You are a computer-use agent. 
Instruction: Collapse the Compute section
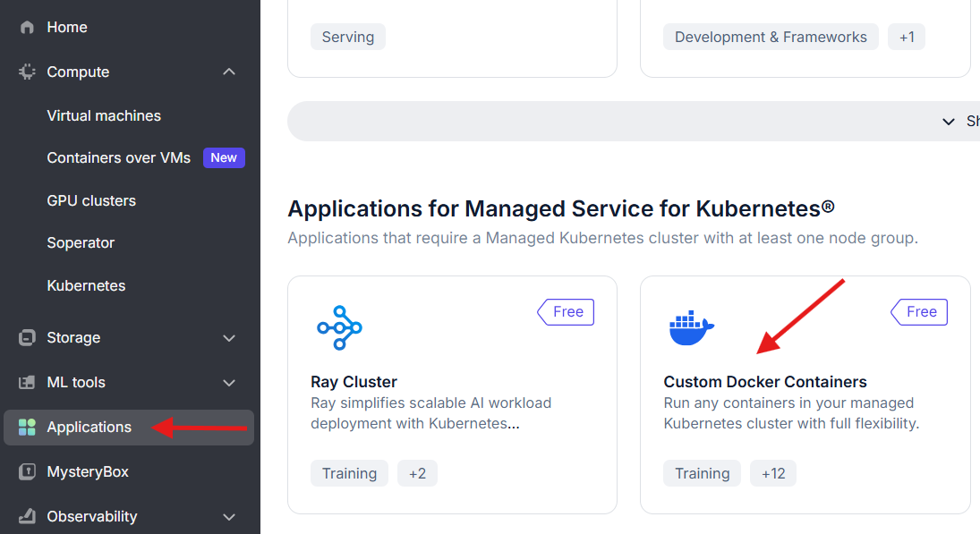coord(229,72)
